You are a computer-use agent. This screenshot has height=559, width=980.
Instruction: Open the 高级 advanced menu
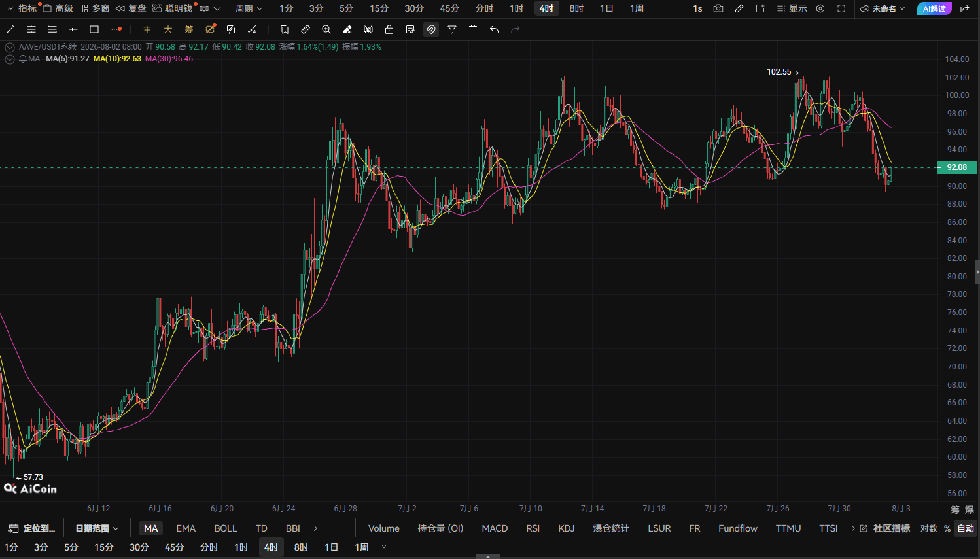pos(58,8)
